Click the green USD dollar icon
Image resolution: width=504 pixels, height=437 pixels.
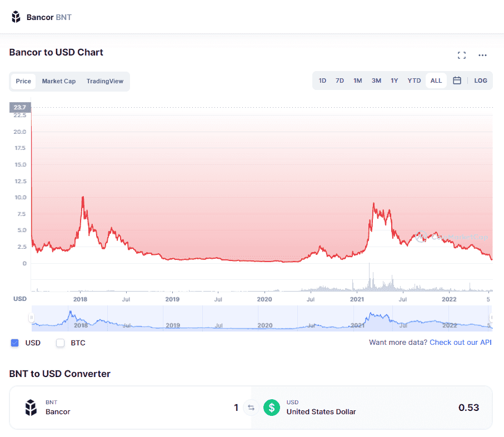pyautogui.click(x=271, y=407)
